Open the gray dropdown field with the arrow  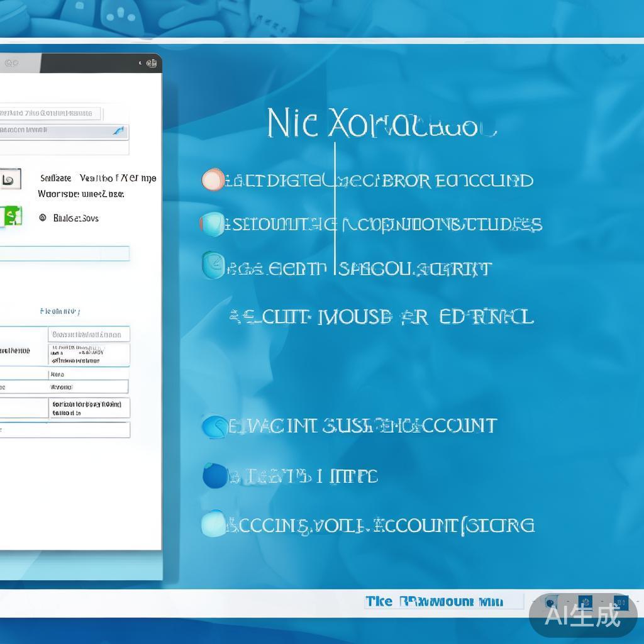pyautogui.click(x=63, y=131)
